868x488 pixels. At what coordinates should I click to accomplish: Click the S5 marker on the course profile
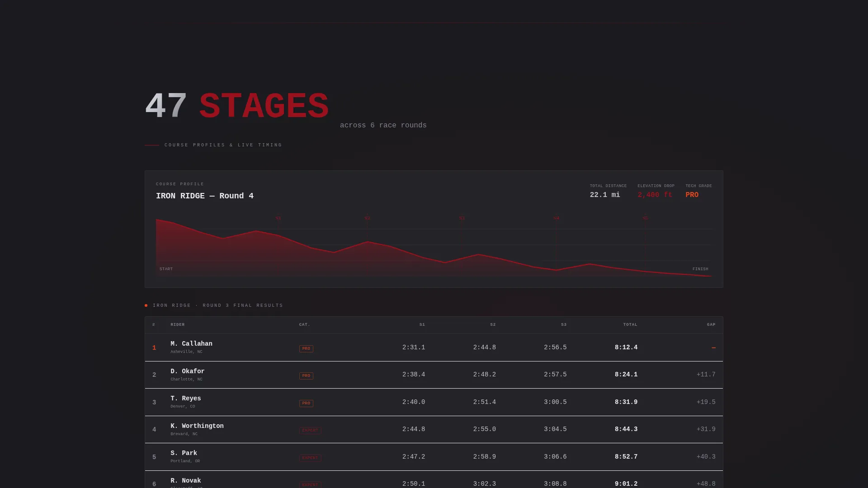645,218
